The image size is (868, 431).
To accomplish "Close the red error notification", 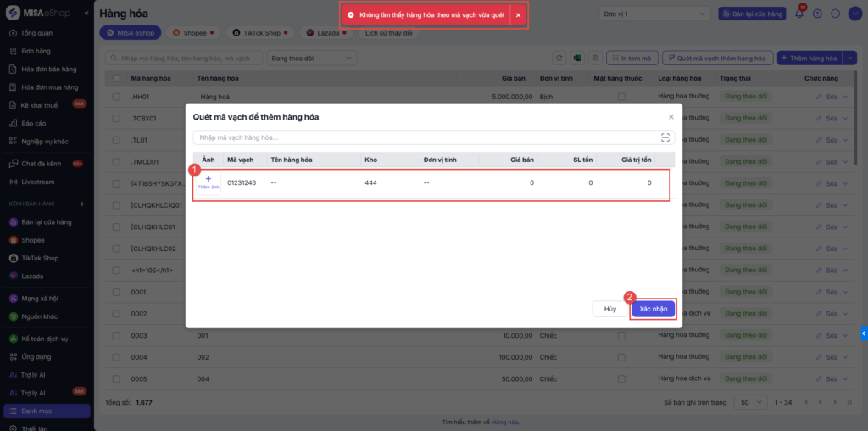I will (518, 15).
